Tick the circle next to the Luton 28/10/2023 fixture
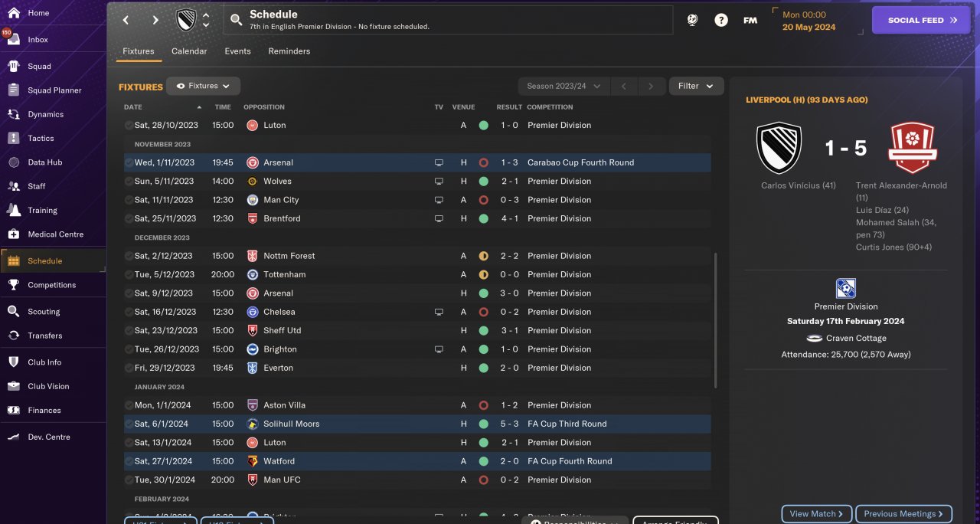 129,125
